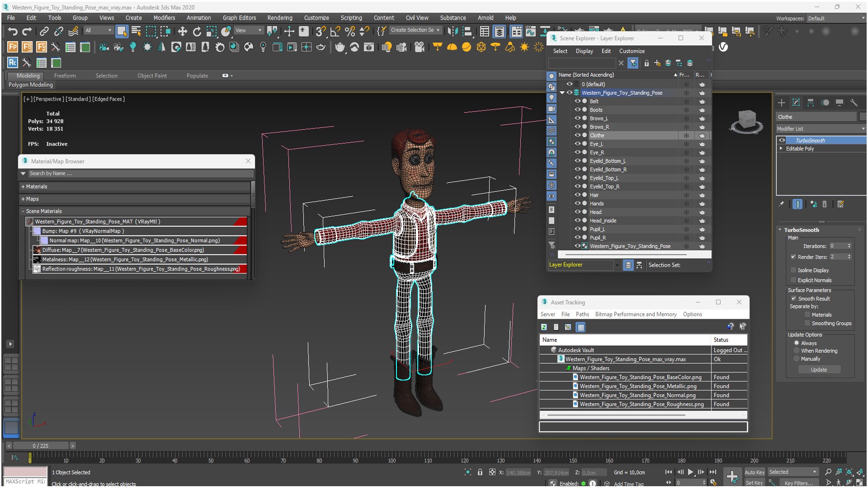Click the Set Key button
Screen dimensions: 868x488
click(754, 483)
